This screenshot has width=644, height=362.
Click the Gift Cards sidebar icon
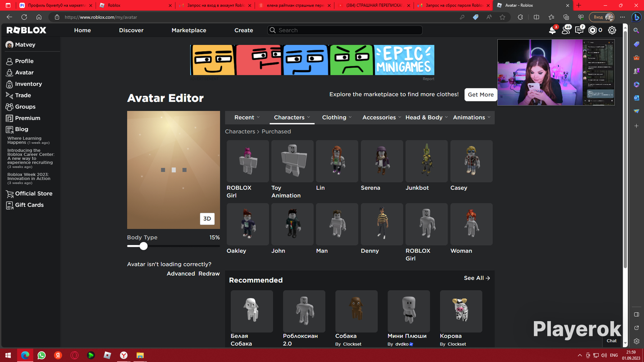tap(9, 205)
